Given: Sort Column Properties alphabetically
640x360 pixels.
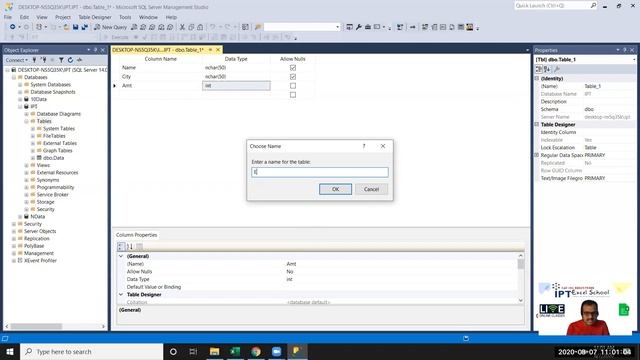Looking at the screenshot, I should (130, 247).
